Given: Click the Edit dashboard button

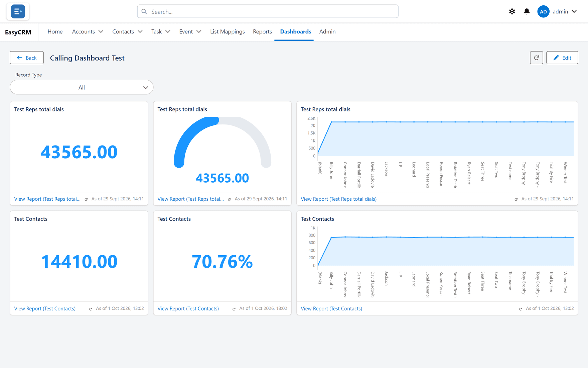Looking at the screenshot, I should (562, 58).
